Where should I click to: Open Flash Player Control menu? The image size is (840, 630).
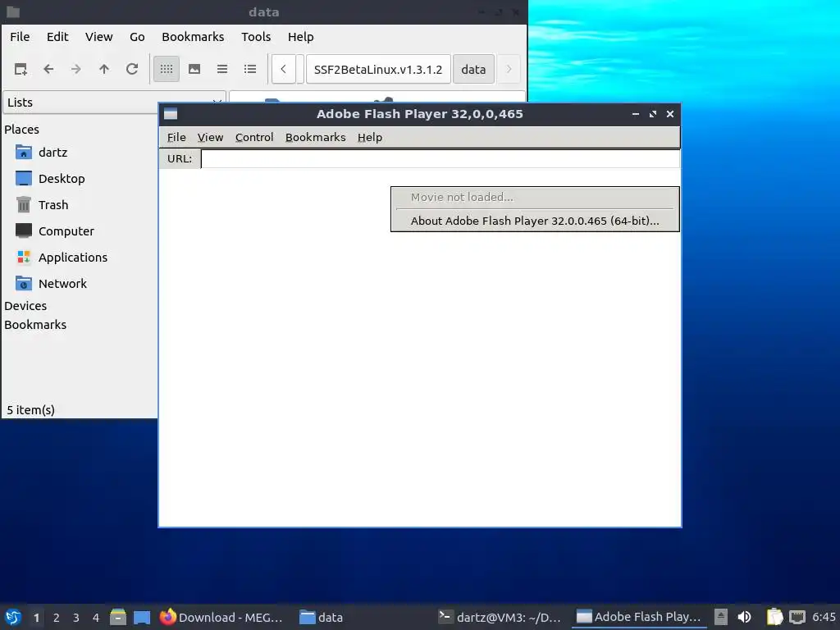pos(254,138)
